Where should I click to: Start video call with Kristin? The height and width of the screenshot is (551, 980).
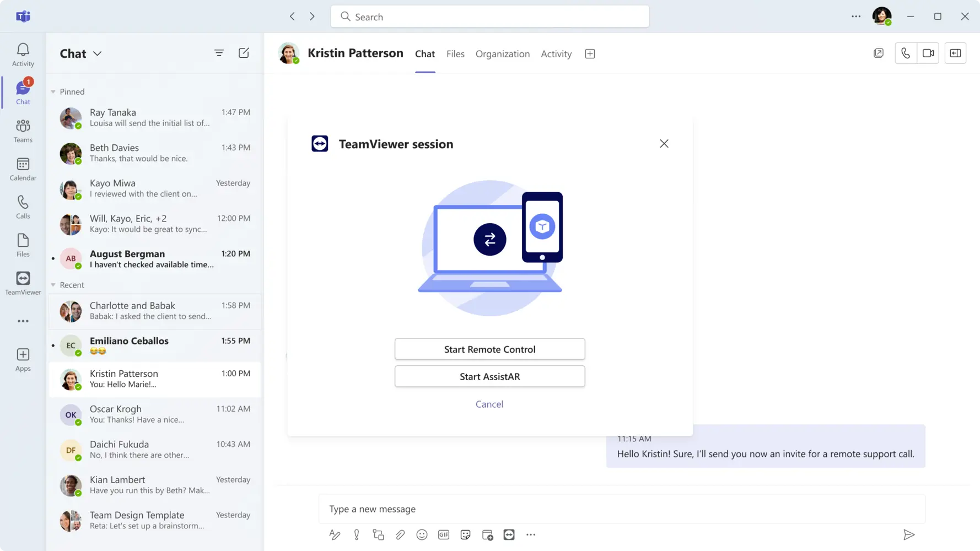pos(928,53)
